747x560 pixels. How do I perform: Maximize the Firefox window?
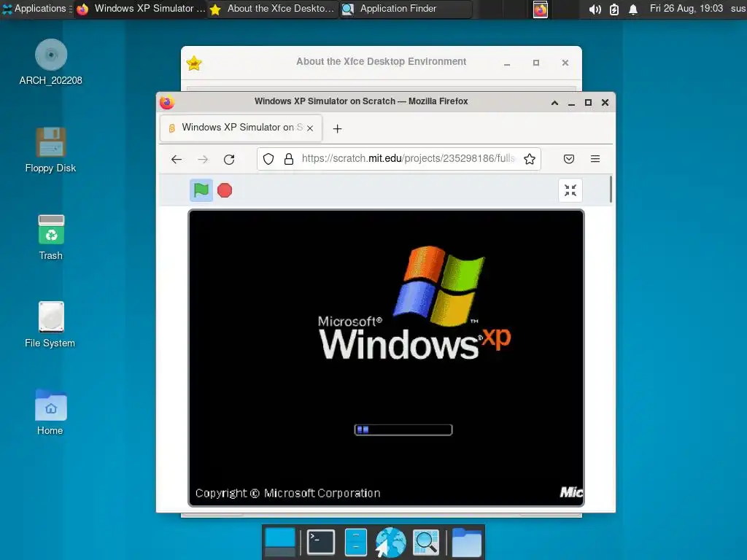(x=588, y=103)
